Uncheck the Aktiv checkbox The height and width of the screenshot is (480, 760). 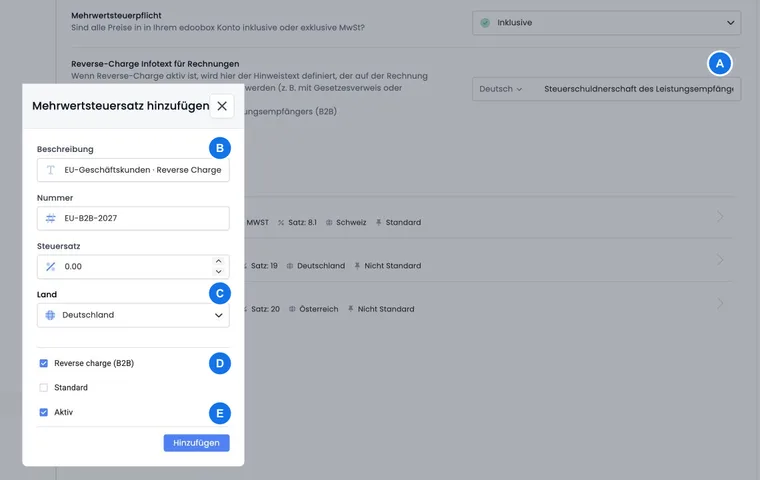click(44, 412)
